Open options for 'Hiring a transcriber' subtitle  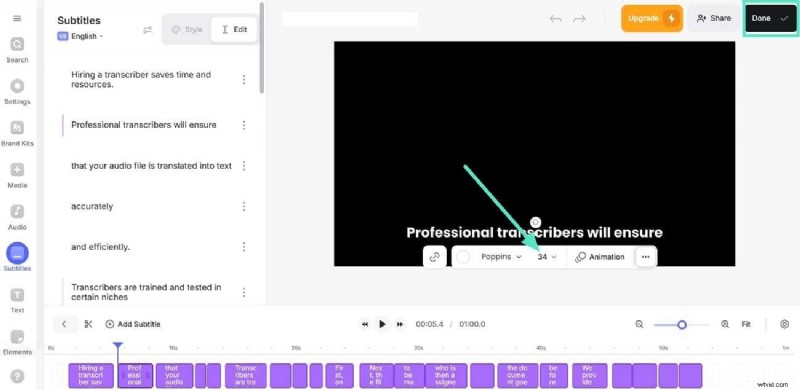[x=244, y=80]
